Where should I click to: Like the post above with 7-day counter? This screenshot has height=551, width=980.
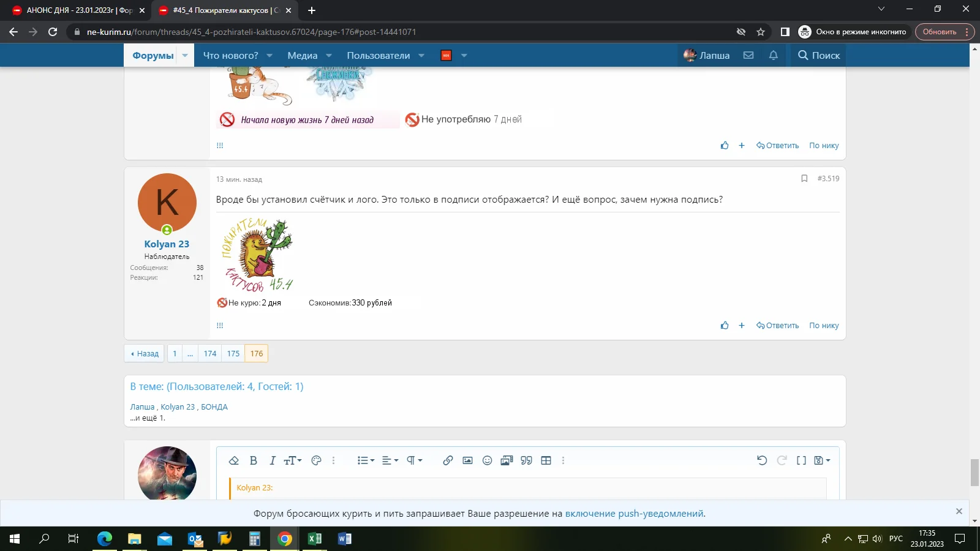click(x=725, y=145)
